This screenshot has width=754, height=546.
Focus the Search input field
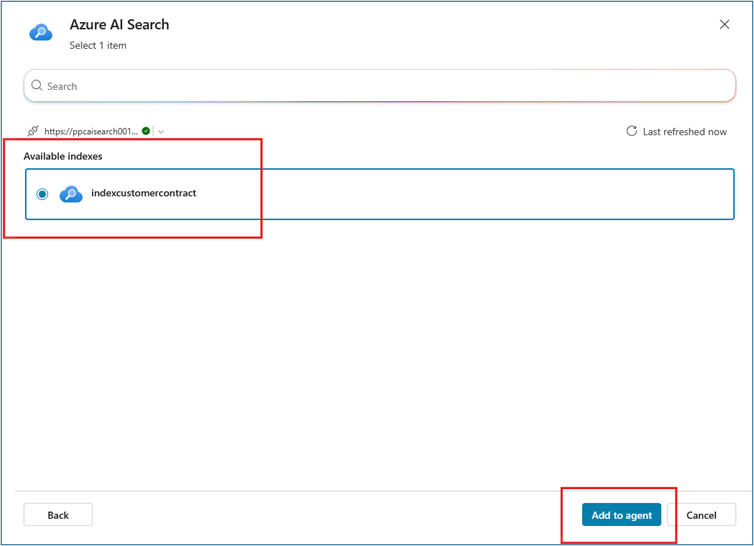pos(379,86)
